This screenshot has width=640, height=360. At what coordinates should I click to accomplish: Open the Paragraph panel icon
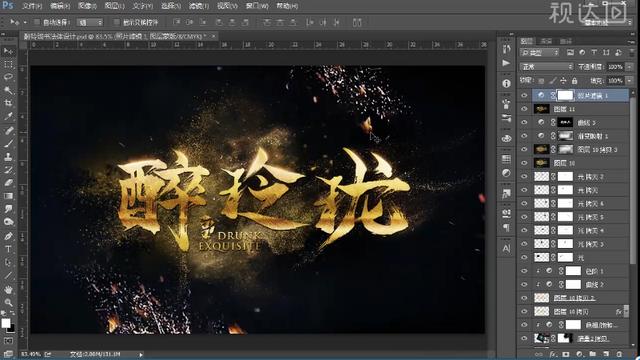pyautogui.click(x=506, y=228)
